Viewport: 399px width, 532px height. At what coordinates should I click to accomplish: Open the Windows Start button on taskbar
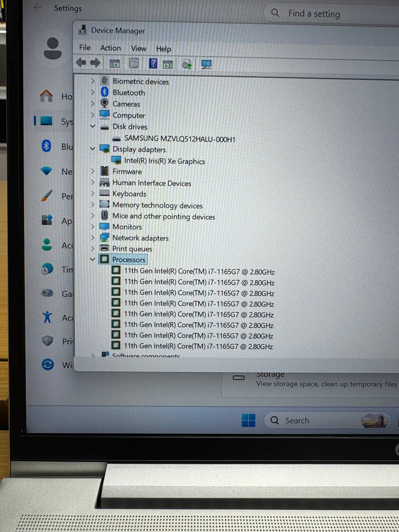coord(248,420)
